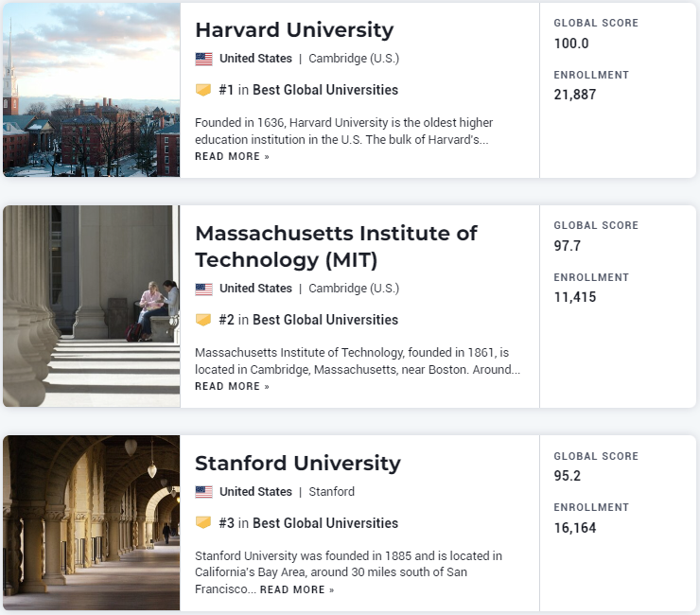This screenshot has width=700, height=615.
Task: Click the yellow ranking badge next to #1
Action: 203,90
